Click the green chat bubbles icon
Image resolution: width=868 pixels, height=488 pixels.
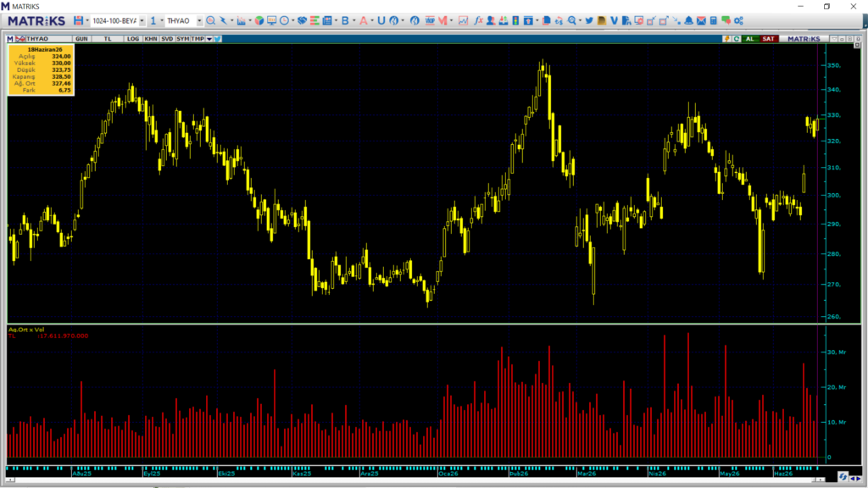click(726, 20)
